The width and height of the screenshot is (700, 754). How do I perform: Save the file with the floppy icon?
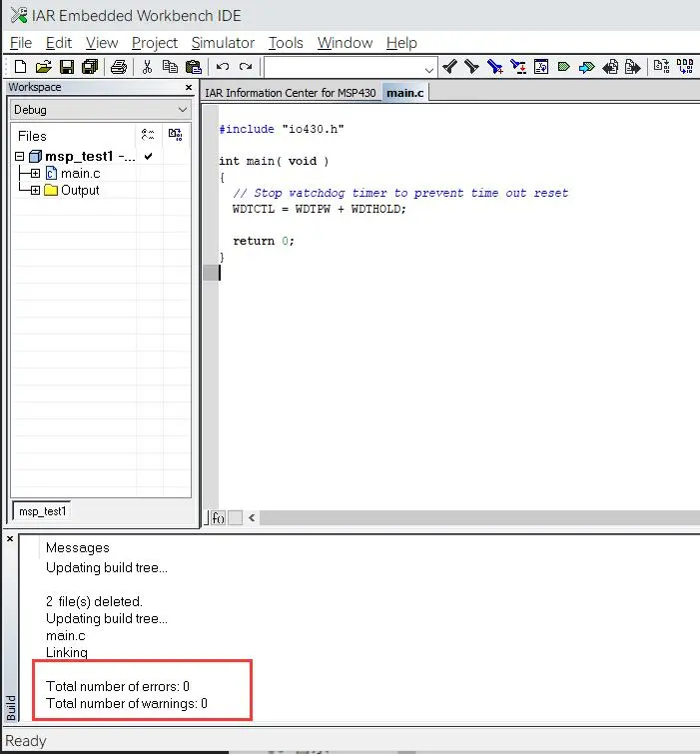point(67,67)
